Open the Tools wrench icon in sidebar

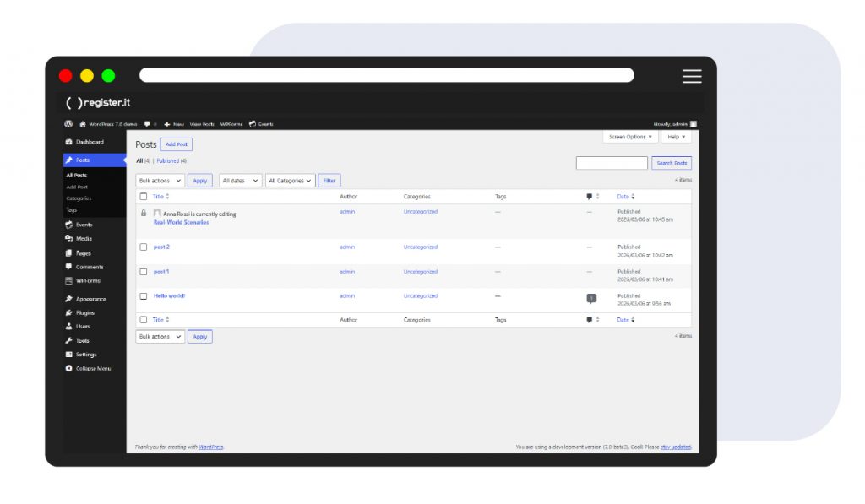pyautogui.click(x=68, y=340)
